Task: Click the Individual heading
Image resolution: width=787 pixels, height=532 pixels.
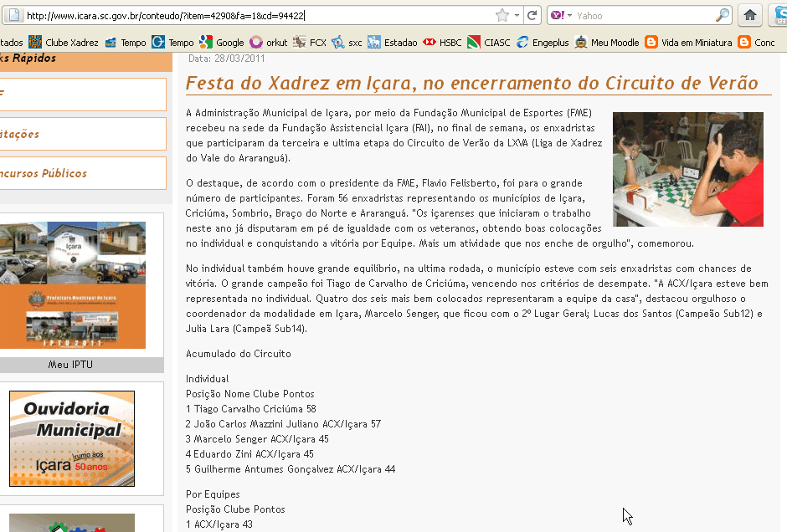Action: [x=208, y=379]
